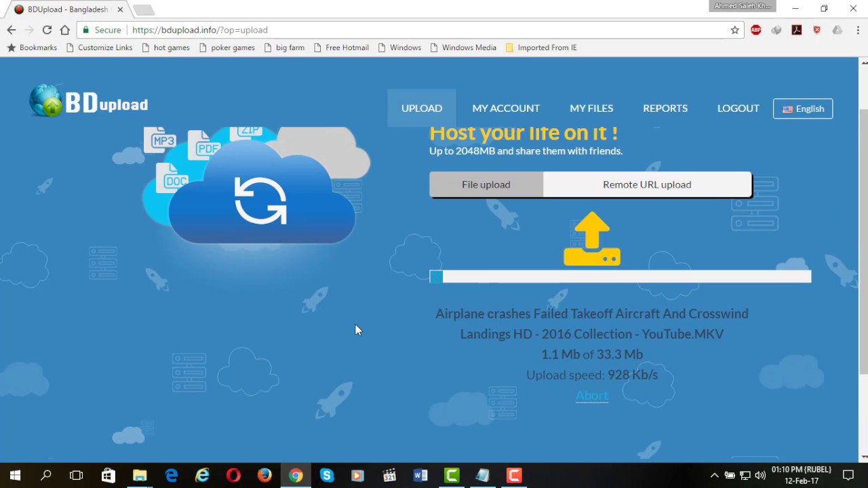Click the upload progress bar
868x488 pixels.
point(620,276)
